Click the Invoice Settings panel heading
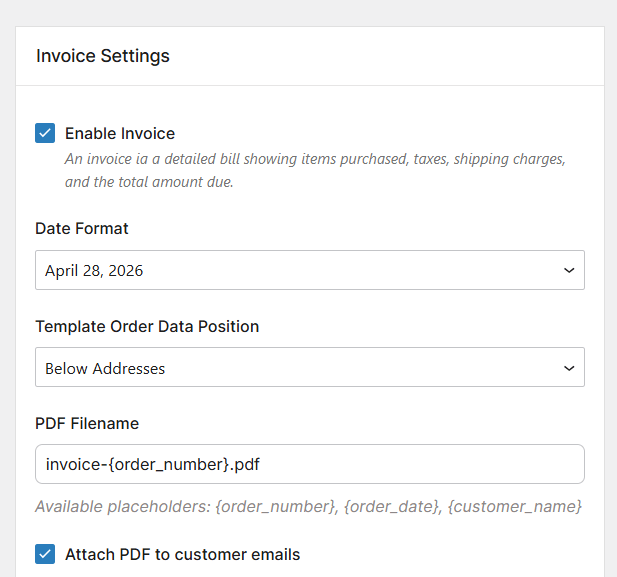This screenshot has width=617, height=577. click(103, 56)
